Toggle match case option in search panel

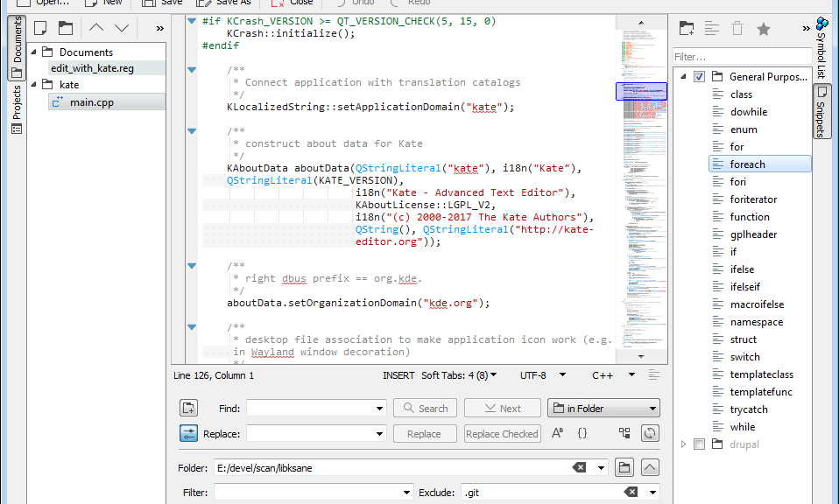pyautogui.click(x=558, y=433)
